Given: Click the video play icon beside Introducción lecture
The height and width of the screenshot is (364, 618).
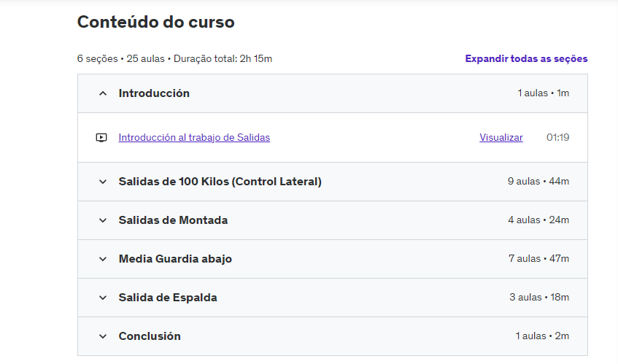Looking at the screenshot, I should pyautogui.click(x=101, y=137).
